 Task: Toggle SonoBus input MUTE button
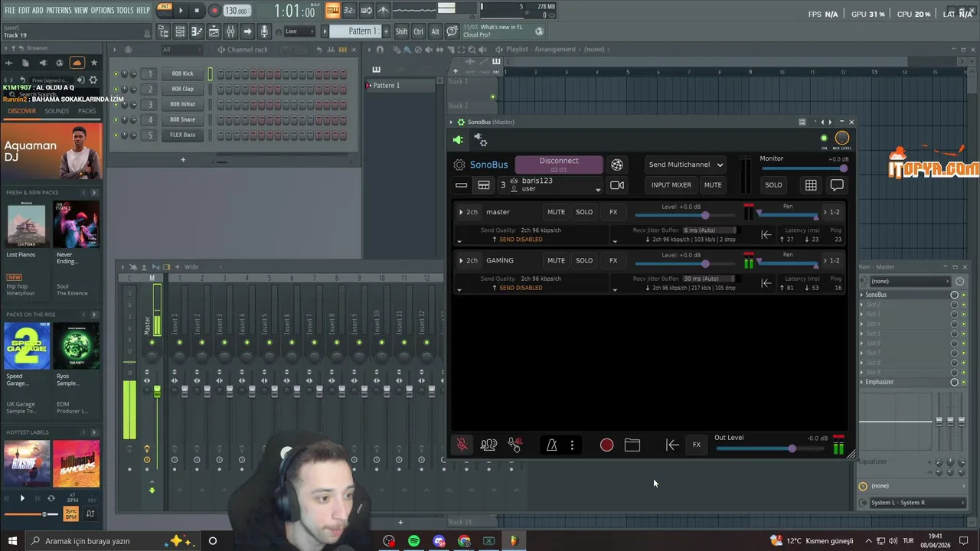pyautogui.click(x=713, y=185)
